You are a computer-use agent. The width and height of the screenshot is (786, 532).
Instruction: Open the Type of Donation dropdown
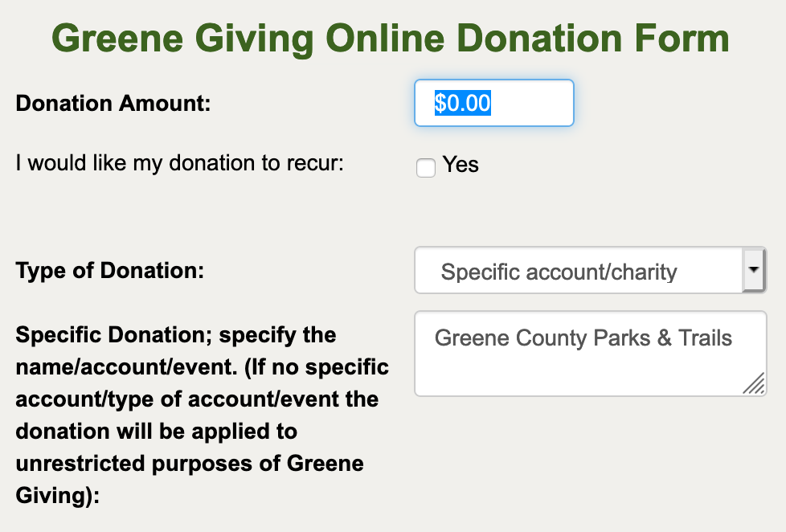[579, 271]
